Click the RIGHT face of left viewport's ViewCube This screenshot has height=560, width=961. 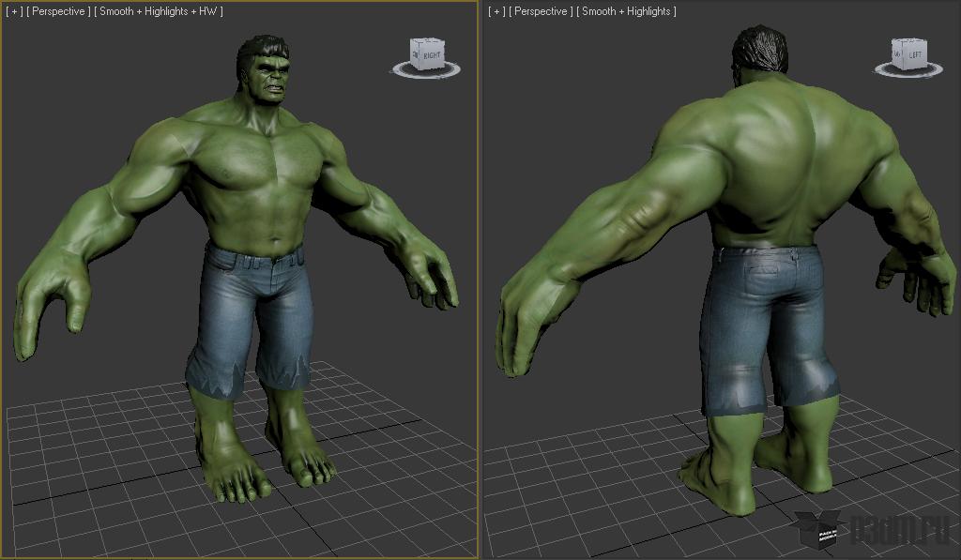click(432, 56)
